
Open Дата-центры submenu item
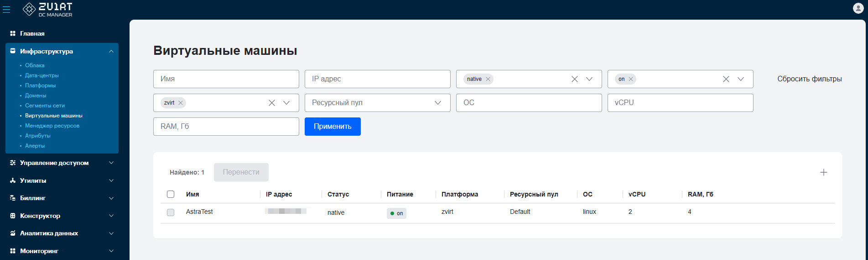coord(42,75)
